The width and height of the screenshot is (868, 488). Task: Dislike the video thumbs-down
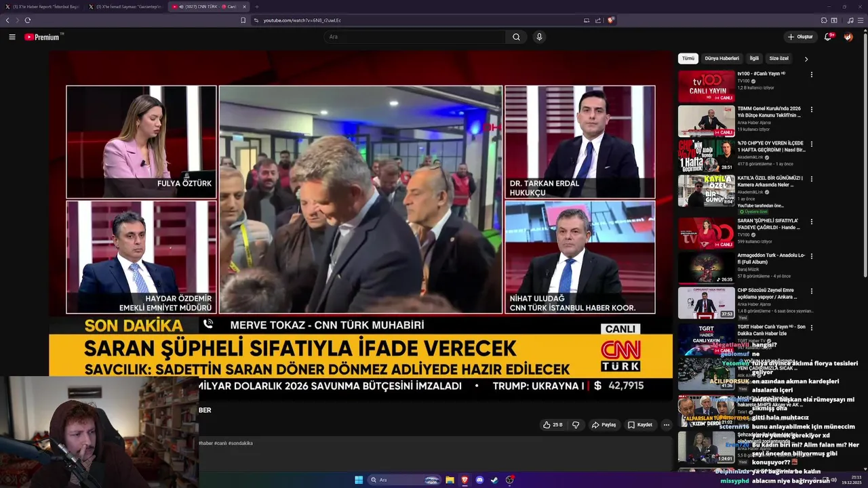pyautogui.click(x=576, y=425)
